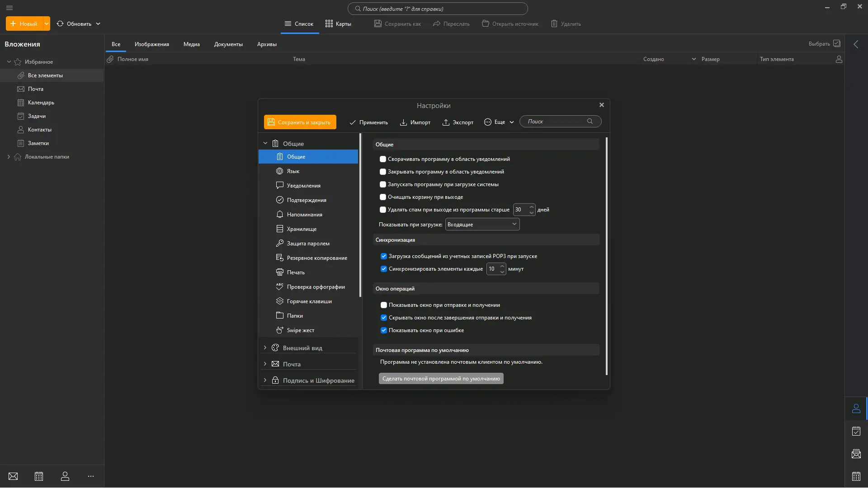The width and height of the screenshot is (868, 488).
Task: Open the calendar view icon in bottom bar
Action: tap(39, 476)
